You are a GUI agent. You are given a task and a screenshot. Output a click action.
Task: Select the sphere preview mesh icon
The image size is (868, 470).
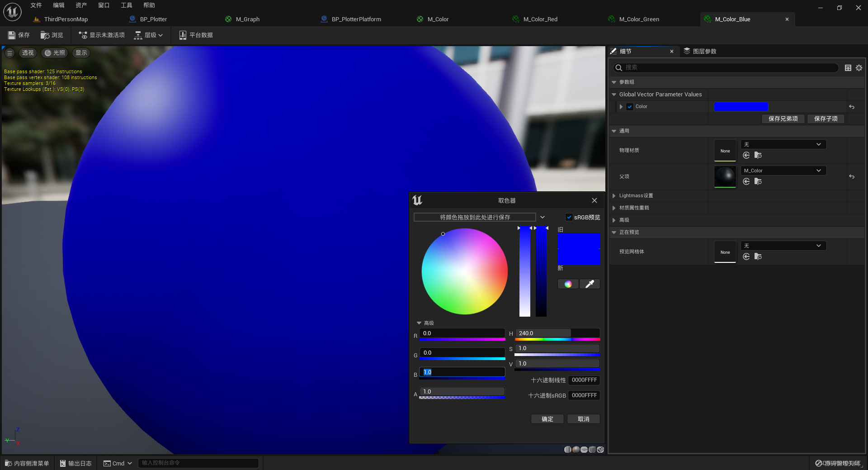pos(576,449)
